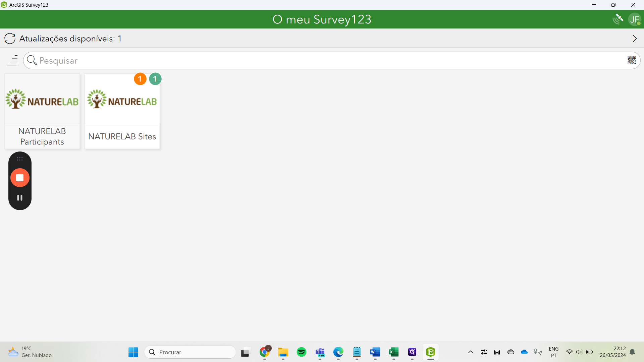Click the search magnifier icon

pyautogui.click(x=32, y=60)
